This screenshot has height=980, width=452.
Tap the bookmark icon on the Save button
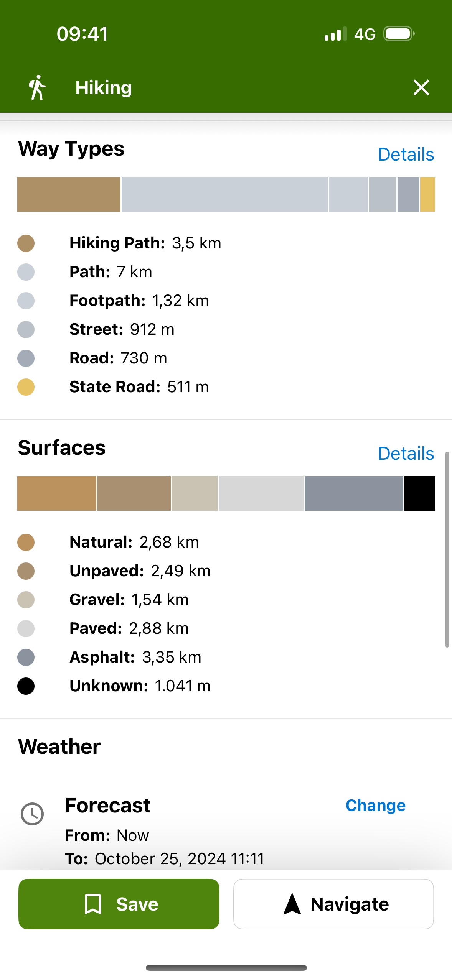tap(93, 904)
